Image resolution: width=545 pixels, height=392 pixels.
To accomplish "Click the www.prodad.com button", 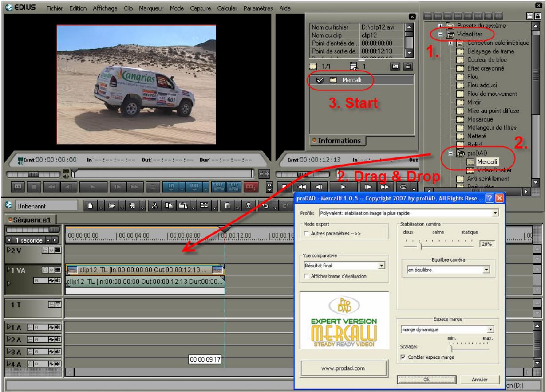I will click(344, 368).
